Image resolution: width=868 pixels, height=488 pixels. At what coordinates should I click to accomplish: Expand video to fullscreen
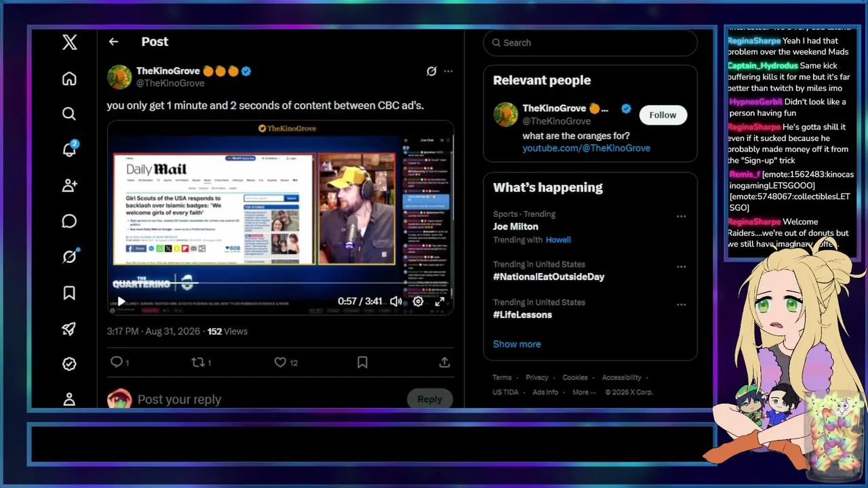(x=439, y=302)
